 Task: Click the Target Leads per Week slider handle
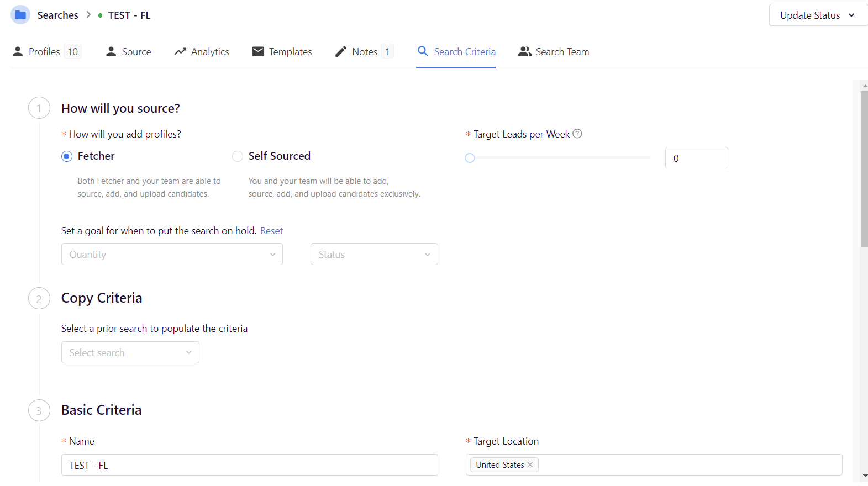[x=470, y=158]
